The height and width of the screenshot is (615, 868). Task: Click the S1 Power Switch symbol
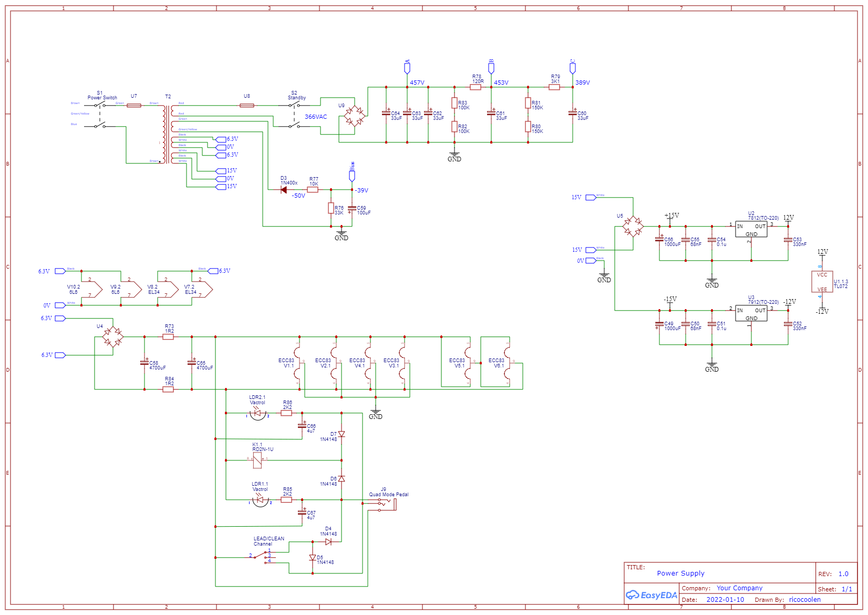click(x=100, y=116)
